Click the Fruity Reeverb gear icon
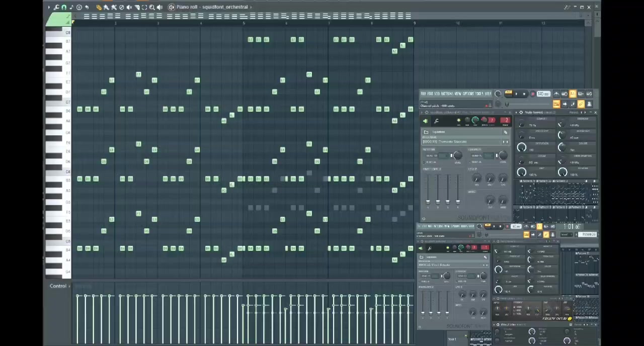Image resolution: width=644 pixels, height=346 pixels. (x=521, y=113)
